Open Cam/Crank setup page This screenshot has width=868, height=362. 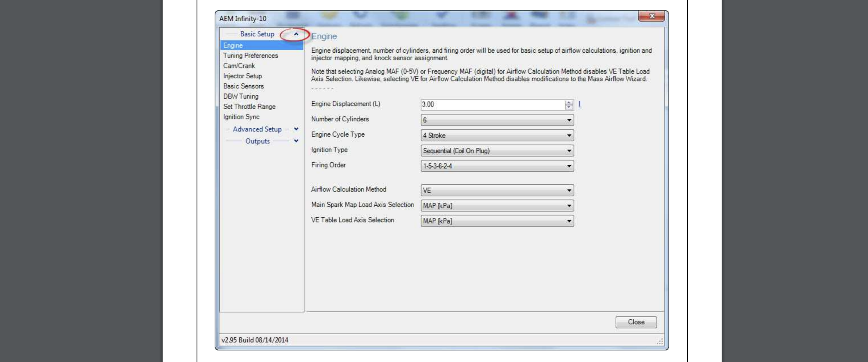[239, 66]
